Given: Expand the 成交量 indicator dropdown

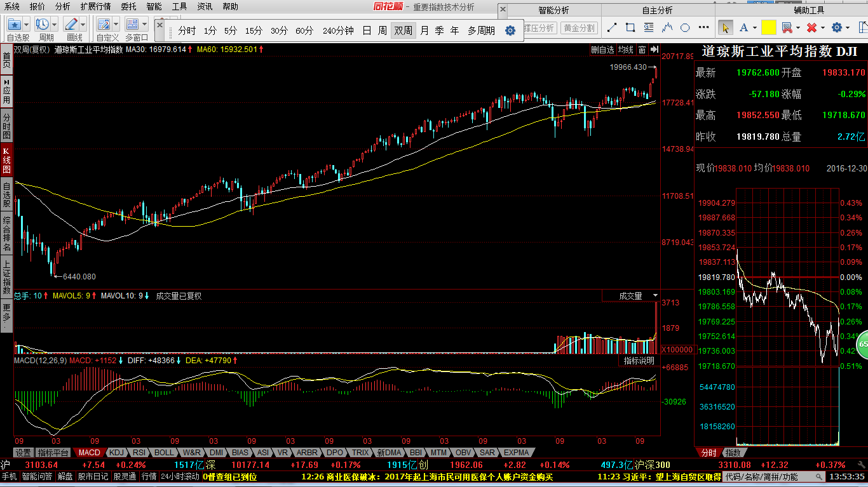Looking at the screenshot, I should [654, 296].
